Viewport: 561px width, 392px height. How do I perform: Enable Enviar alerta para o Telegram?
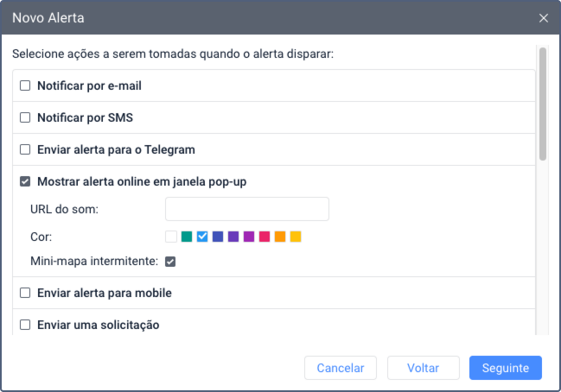tap(25, 149)
